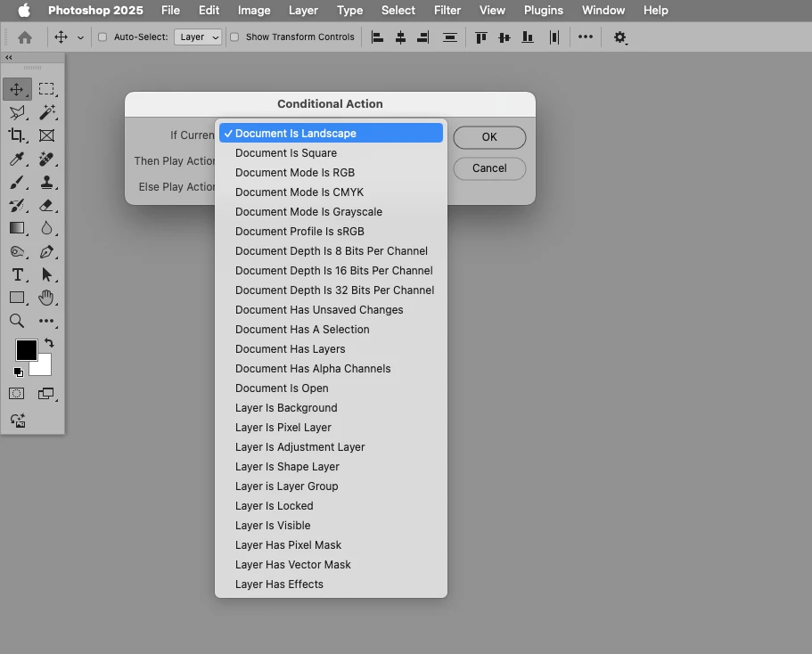This screenshot has width=812, height=654.
Task: Open the Layer menu
Action: 303,11
